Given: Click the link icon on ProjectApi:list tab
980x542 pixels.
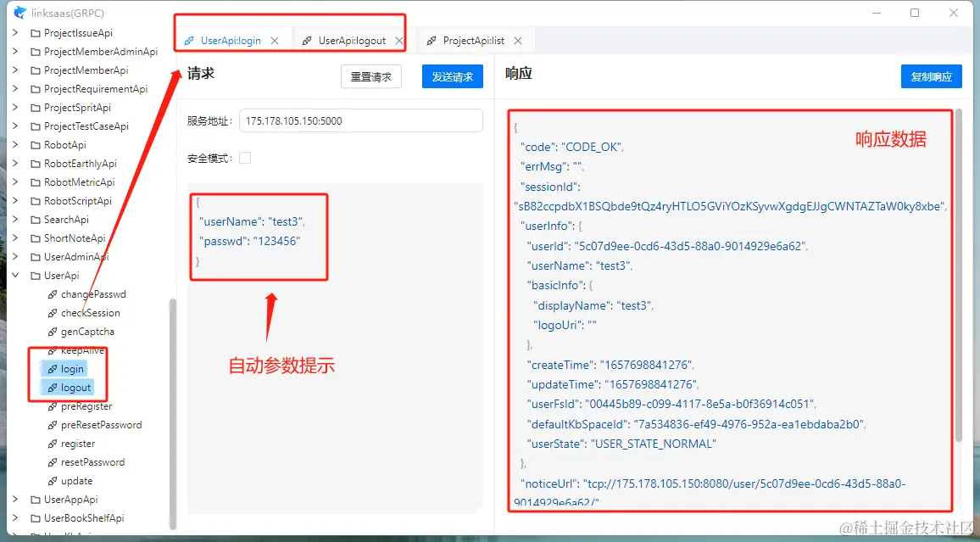Looking at the screenshot, I should click(x=432, y=41).
